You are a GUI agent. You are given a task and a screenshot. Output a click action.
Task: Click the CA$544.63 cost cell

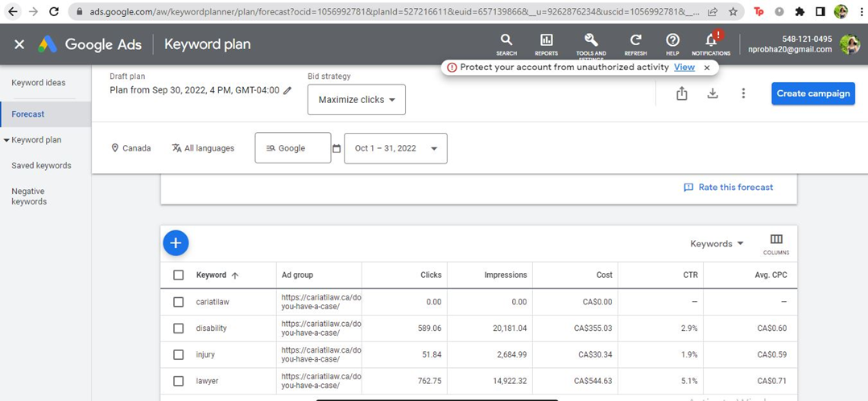(x=593, y=381)
